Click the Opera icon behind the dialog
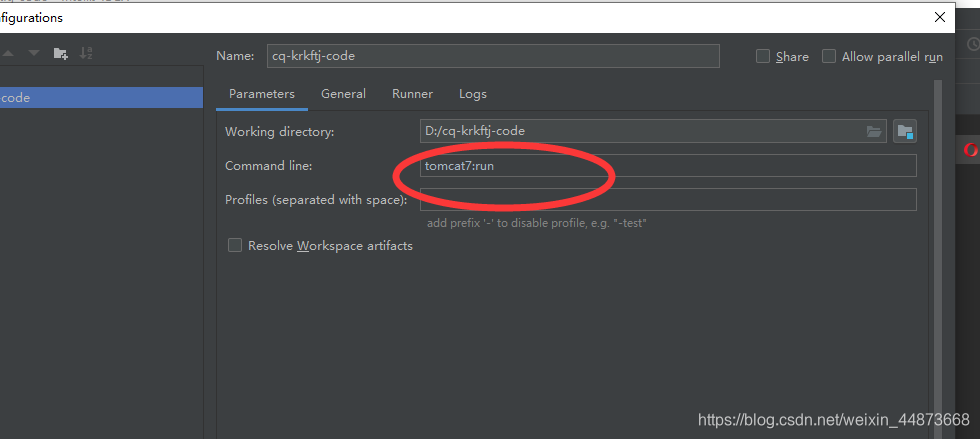980x439 pixels. (x=971, y=149)
